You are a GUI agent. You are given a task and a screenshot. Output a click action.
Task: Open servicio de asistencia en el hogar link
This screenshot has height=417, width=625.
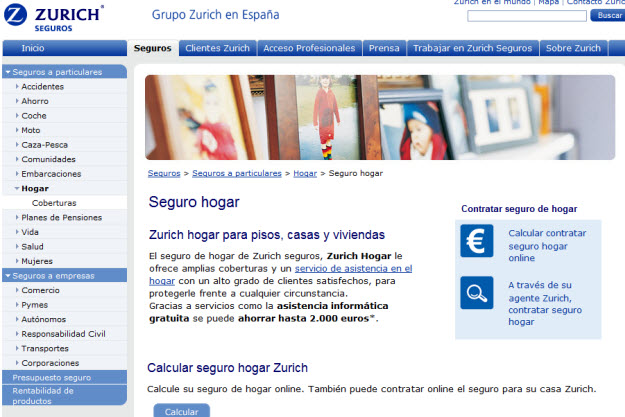click(353, 268)
